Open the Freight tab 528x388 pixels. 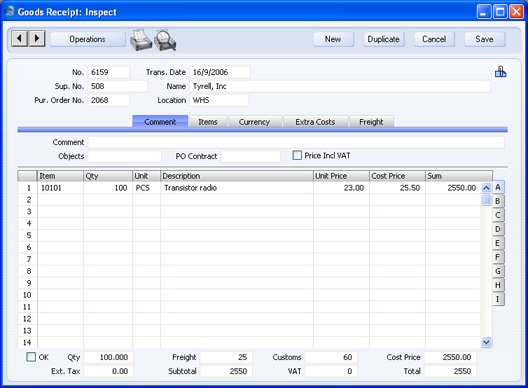pyautogui.click(x=371, y=122)
